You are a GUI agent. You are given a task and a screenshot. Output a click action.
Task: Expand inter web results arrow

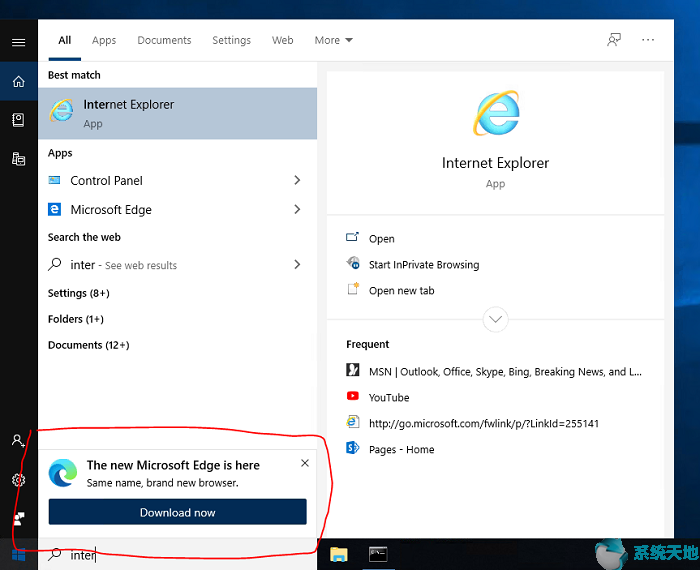point(297,264)
